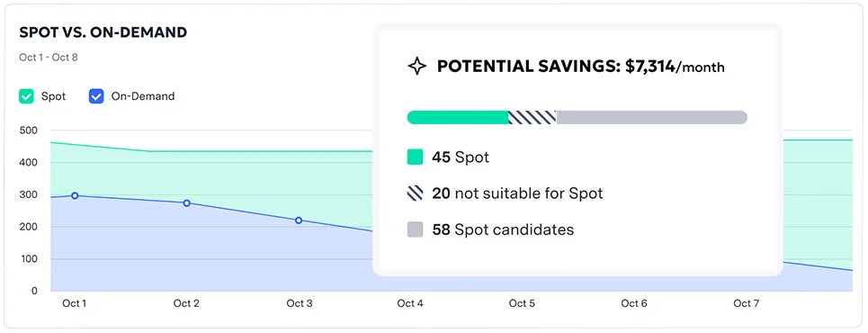Screen dimensions: 868x333
Task: Click the gray segment of savings bar
Action: click(652, 118)
